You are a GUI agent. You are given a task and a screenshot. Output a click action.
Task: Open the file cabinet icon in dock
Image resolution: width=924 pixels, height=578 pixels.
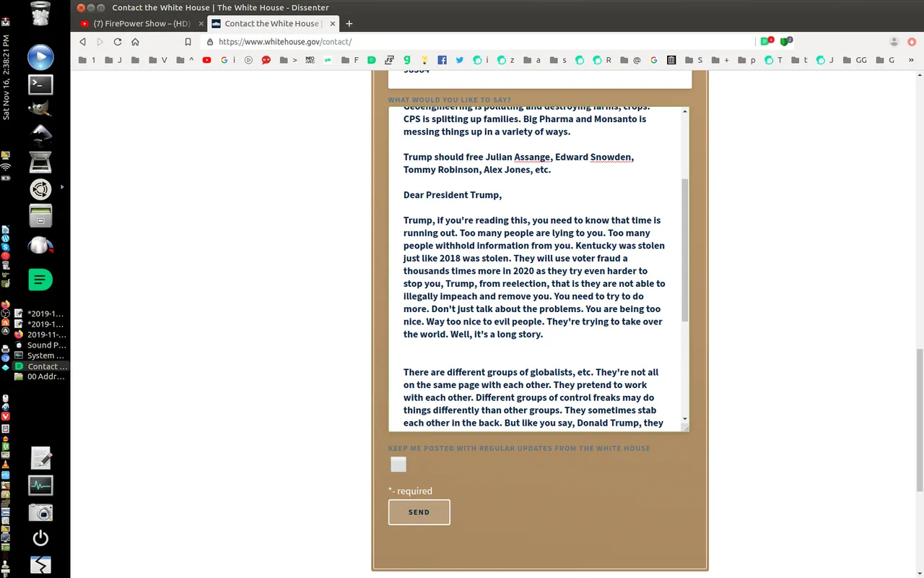[40, 216]
